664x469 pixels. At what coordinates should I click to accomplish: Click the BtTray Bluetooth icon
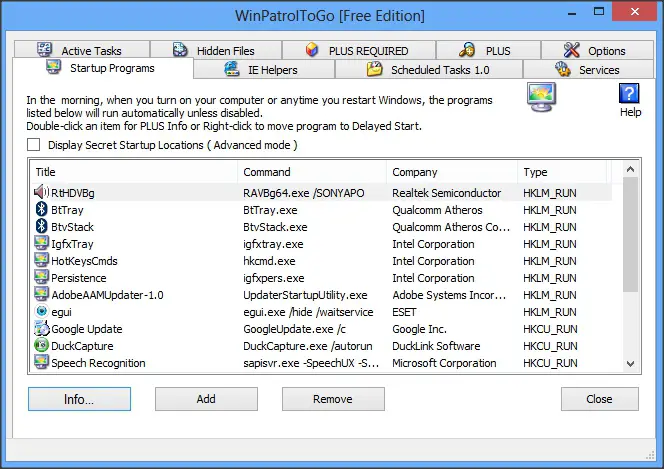(42, 209)
